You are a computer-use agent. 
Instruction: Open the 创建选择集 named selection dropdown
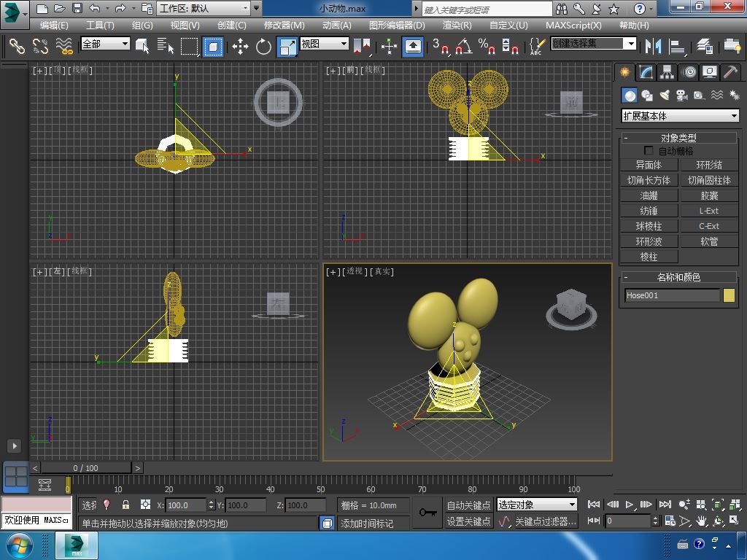tap(594, 44)
